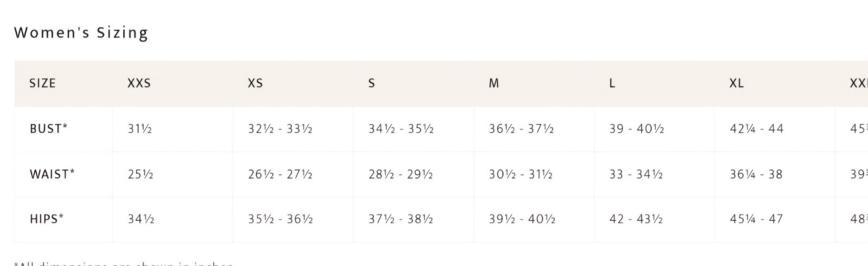Click the XS waist value 26½ - 27½
The height and width of the screenshot is (266, 868).
280,174
